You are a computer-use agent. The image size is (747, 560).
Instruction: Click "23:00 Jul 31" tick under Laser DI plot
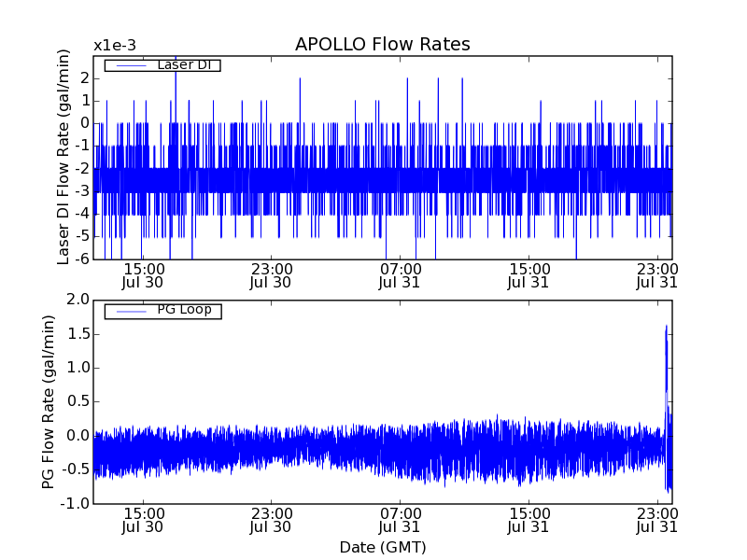[x=657, y=275]
